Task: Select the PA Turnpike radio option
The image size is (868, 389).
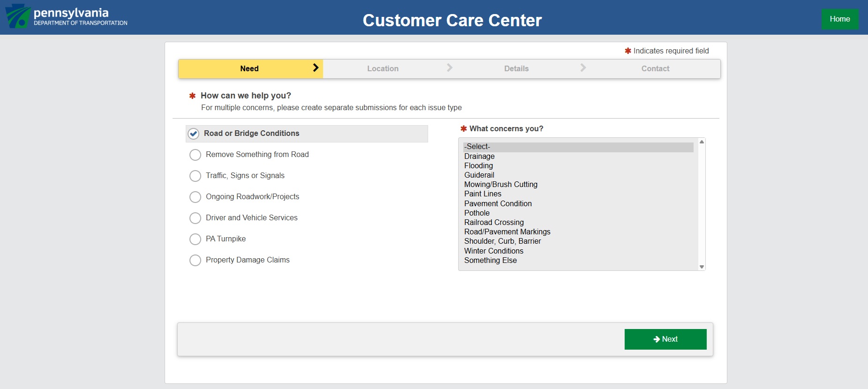Action: coord(195,239)
